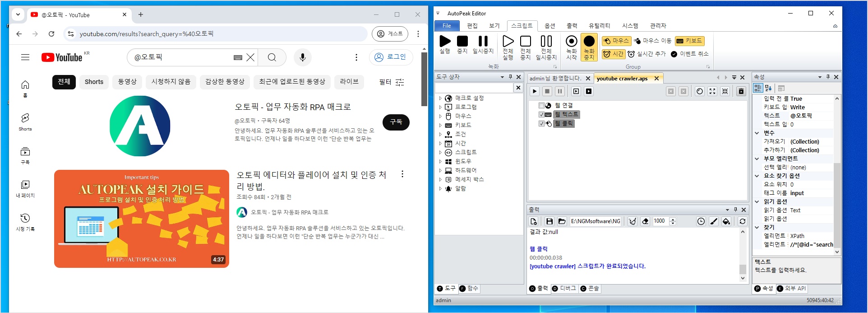Delete with the black trash icon in script toolbar
The height and width of the screenshot is (313, 868).
coord(741,91)
